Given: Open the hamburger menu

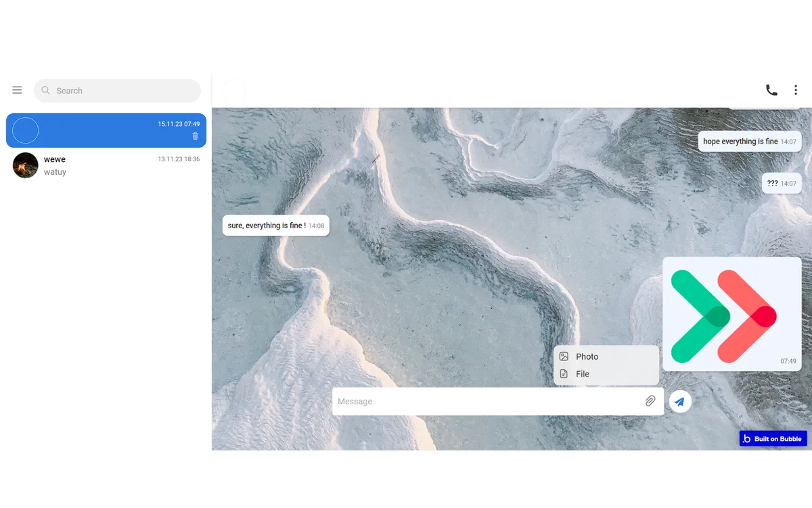Looking at the screenshot, I should point(17,90).
